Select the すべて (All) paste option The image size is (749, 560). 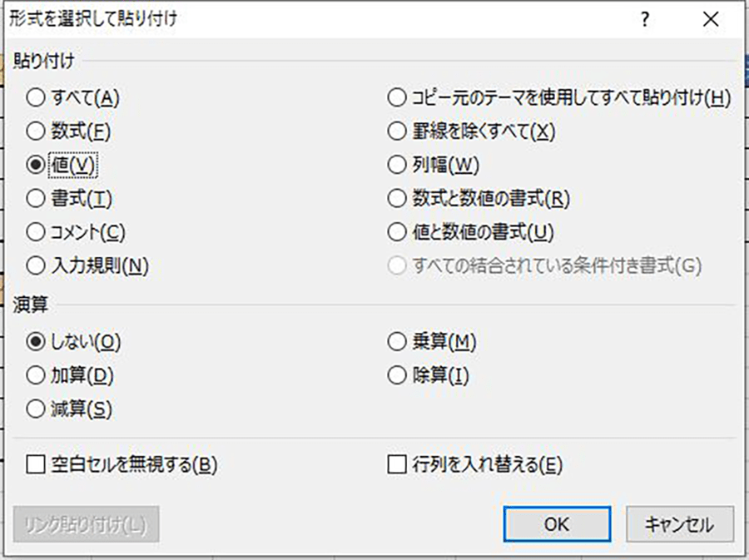pos(36,97)
